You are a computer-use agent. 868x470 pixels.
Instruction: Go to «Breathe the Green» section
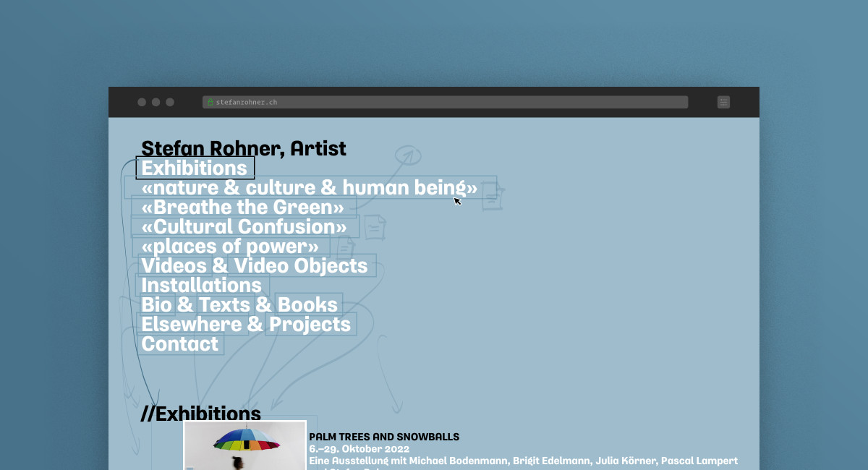242,208
